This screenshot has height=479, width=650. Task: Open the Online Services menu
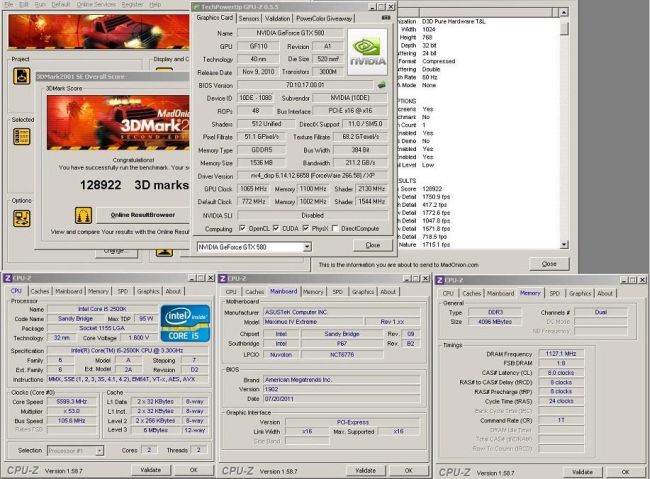click(x=96, y=5)
